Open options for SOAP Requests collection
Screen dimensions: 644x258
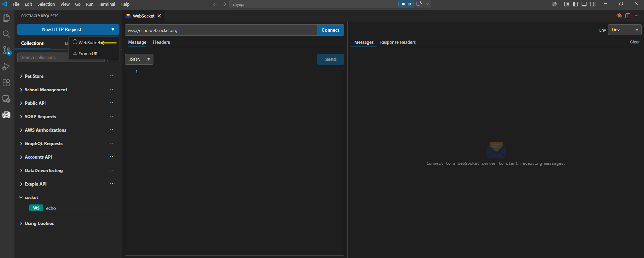(112, 116)
